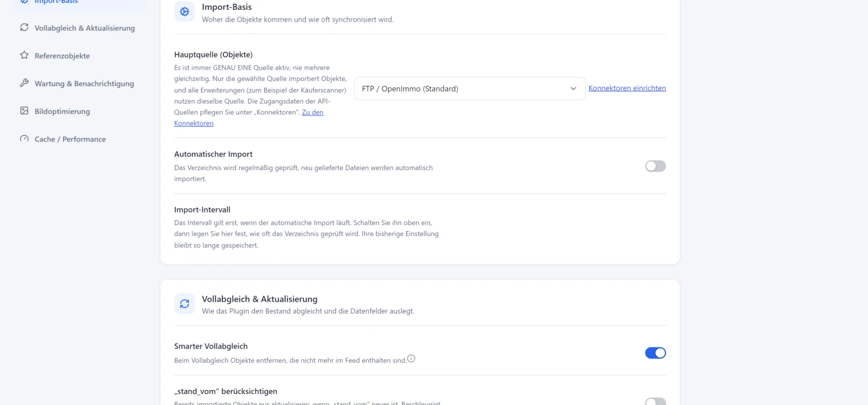Click the info icon after Smarter Vollabgleich description

pyautogui.click(x=411, y=358)
